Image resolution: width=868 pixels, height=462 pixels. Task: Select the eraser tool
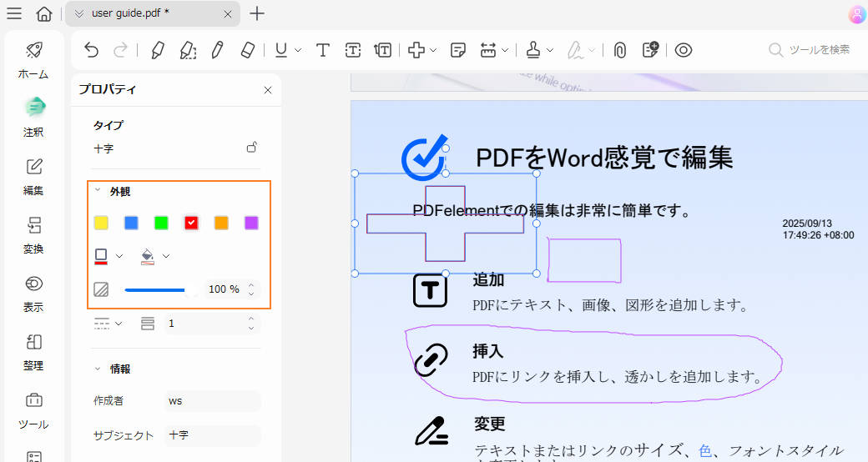point(246,50)
